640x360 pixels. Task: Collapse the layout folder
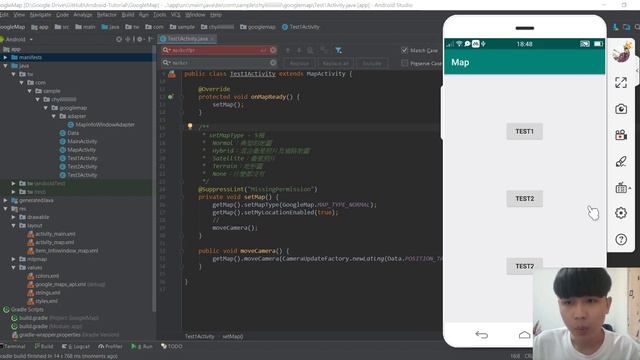pos(13,225)
